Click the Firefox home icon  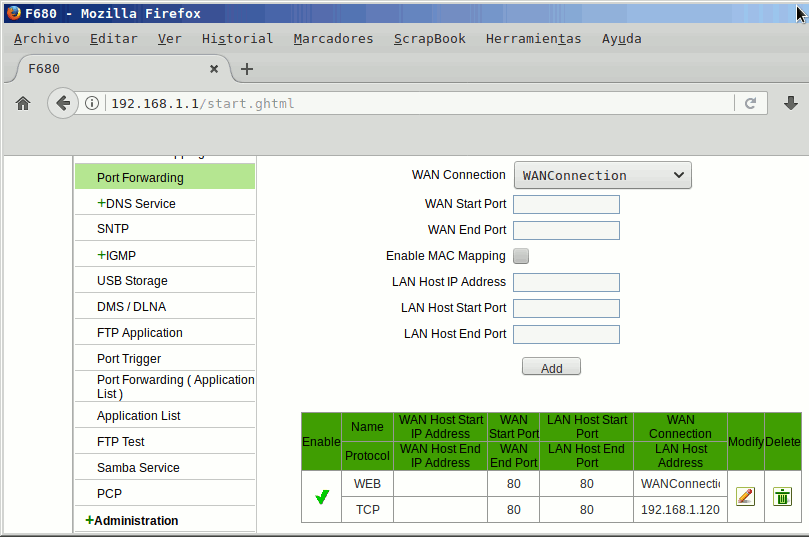tap(23, 104)
